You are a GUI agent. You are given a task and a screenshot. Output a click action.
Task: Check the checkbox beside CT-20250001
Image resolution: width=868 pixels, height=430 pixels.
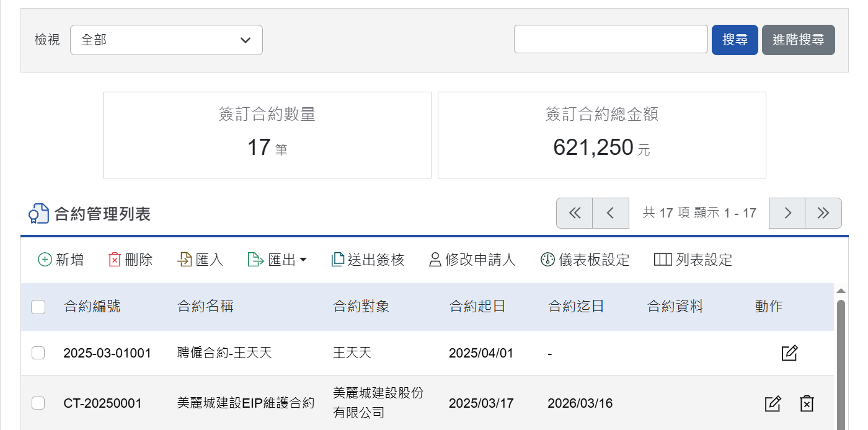pos(38,403)
